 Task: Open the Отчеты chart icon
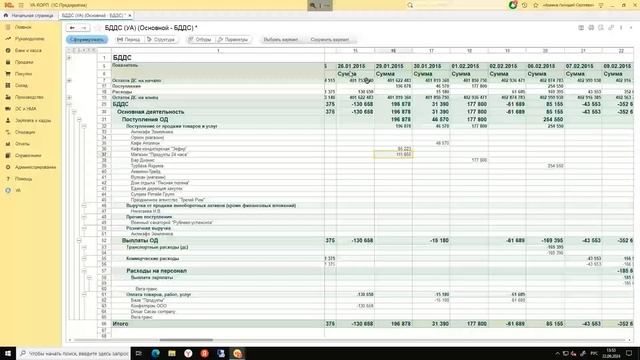point(8,144)
